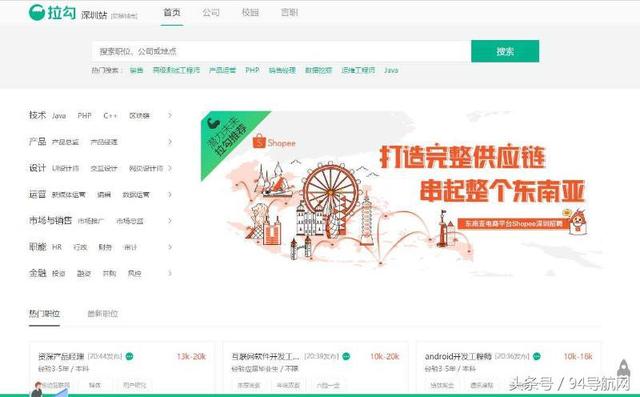This screenshot has height=397, width=640.
Task: Open 产品经理 under 产品 category
Action: 104,142
